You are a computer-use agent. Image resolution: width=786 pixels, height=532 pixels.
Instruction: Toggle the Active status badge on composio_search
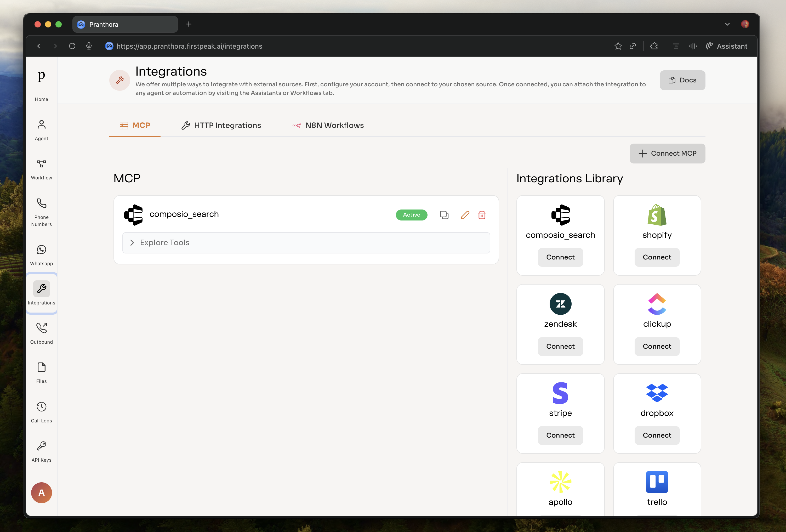tap(411, 215)
